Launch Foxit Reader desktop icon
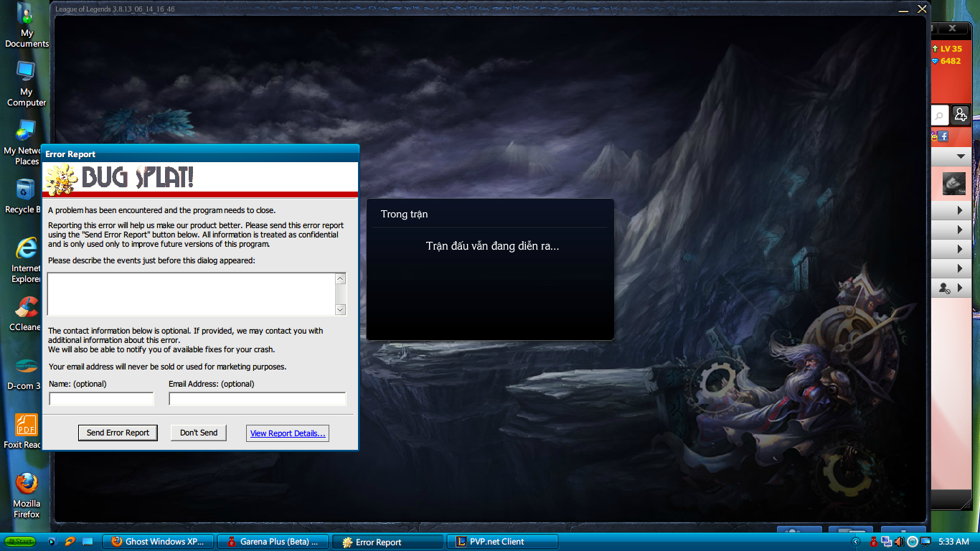This screenshot has height=551, width=980. coord(24,431)
